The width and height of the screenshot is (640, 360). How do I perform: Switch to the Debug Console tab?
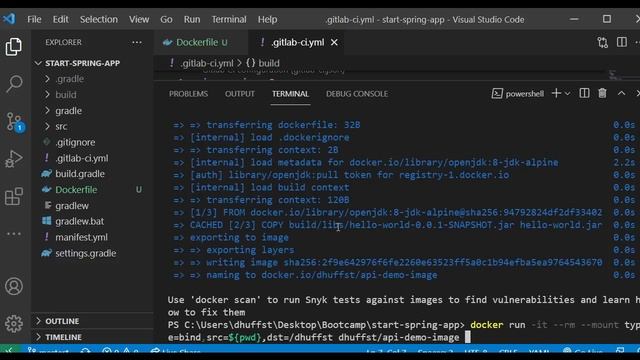point(357,94)
